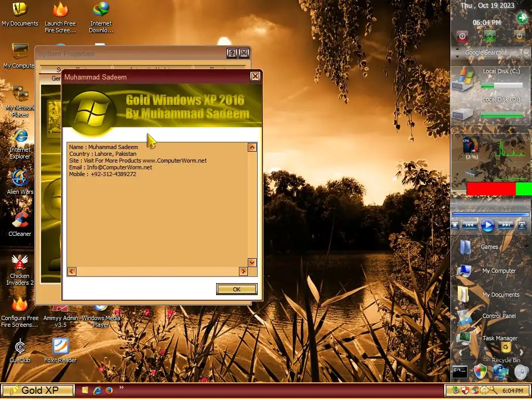
Task: Open Task Manager shortcut in sidebar
Action: [x=486, y=338]
